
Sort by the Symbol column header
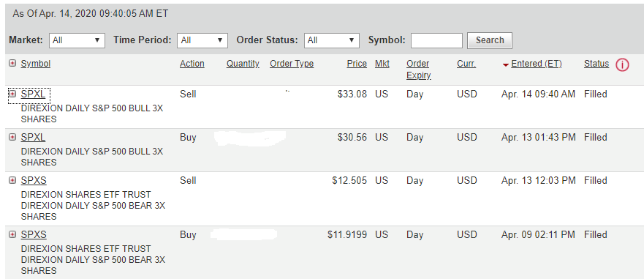click(36, 64)
